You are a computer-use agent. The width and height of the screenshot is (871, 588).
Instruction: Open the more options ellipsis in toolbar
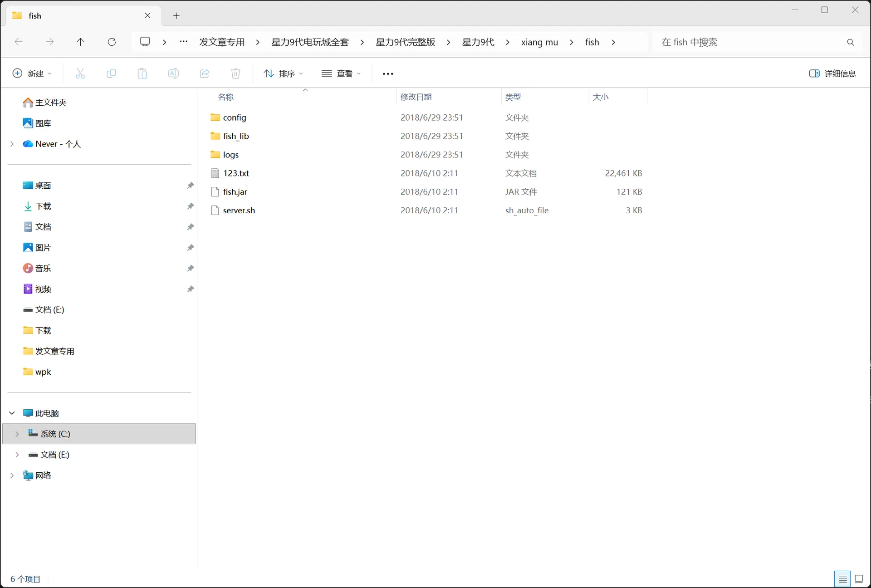[x=388, y=73]
